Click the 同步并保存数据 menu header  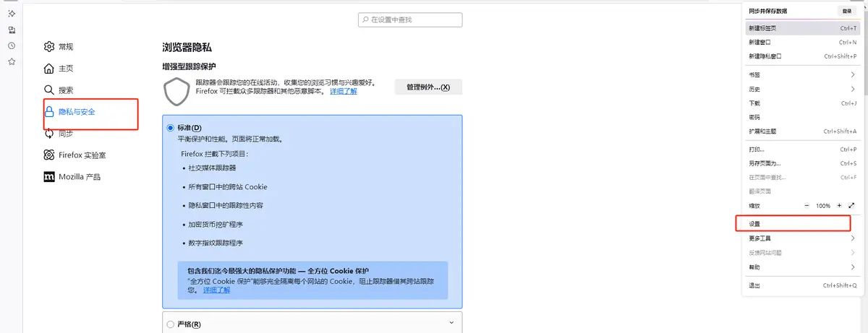(x=767, y=11)
